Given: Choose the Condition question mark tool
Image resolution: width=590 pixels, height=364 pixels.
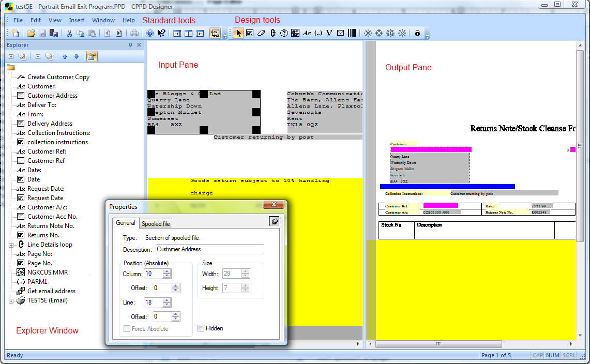Looking at the screenshot, I should point(284,33).
